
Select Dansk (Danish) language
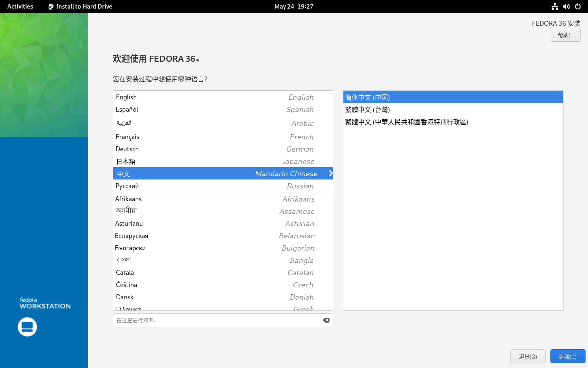point(223,297)
